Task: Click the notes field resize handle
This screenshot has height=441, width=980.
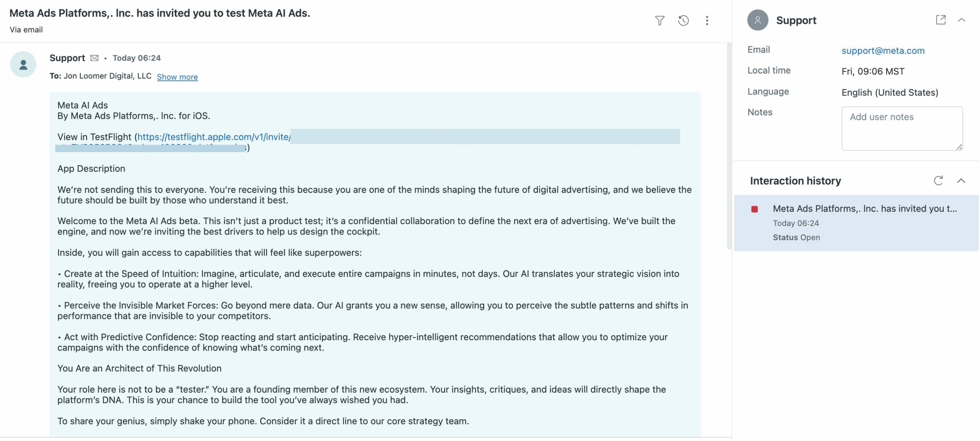Action: pos(959,147)
